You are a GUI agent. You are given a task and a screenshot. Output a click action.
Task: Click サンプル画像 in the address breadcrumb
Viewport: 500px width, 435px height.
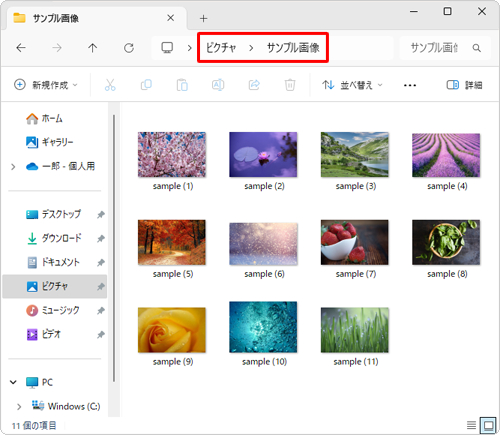[x=293, y=48]
